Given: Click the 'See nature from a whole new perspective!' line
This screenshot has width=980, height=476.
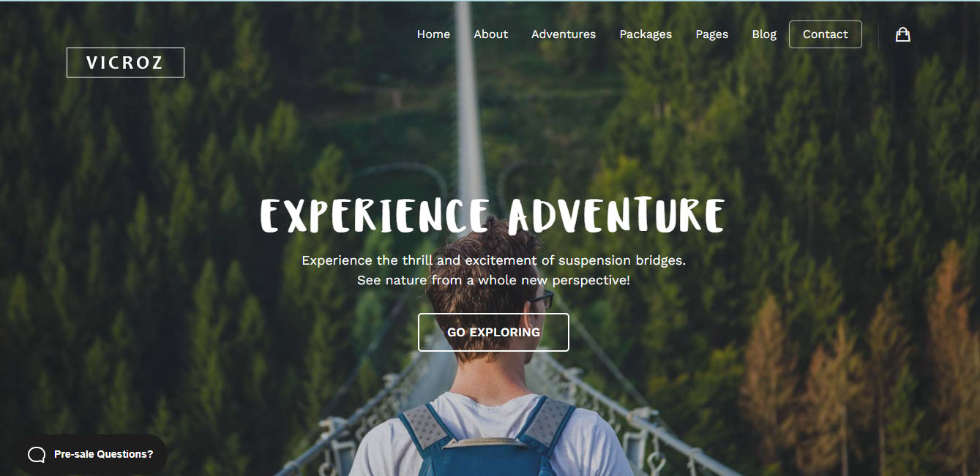Looking at the screenshot, I should (493, 280).
